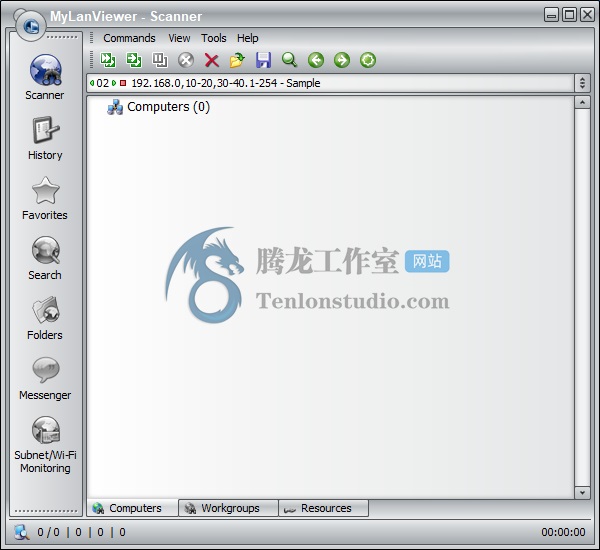Open the Messenger section
This screenshot has width=600, height=550.
point(45,379)
